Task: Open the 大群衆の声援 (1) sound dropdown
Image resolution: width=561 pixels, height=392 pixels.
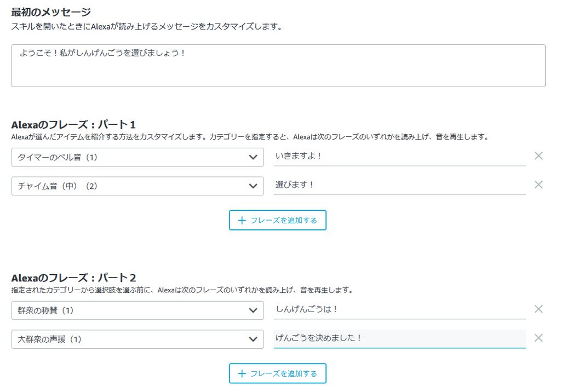Action: (x=138, y=339)
